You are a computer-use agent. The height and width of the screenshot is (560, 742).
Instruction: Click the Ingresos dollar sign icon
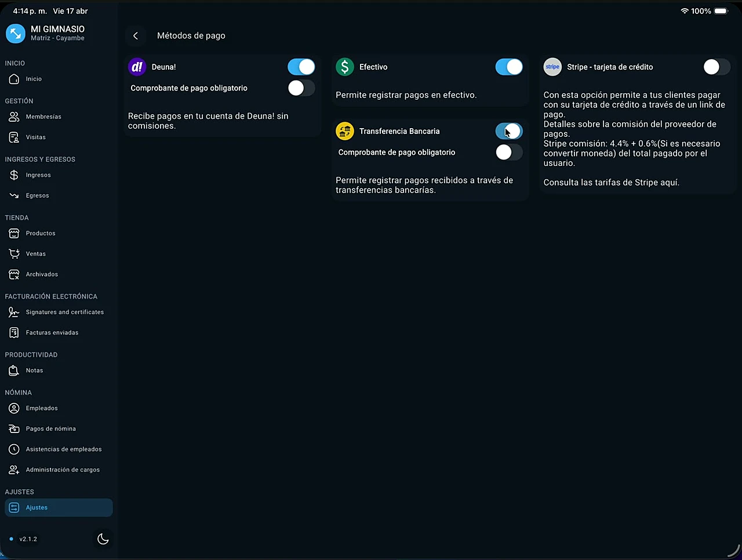pos(13,174)
